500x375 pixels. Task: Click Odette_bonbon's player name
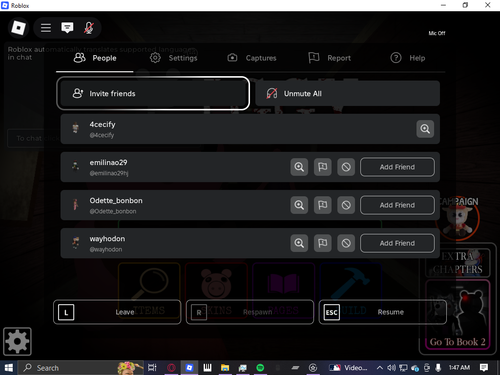116,201
